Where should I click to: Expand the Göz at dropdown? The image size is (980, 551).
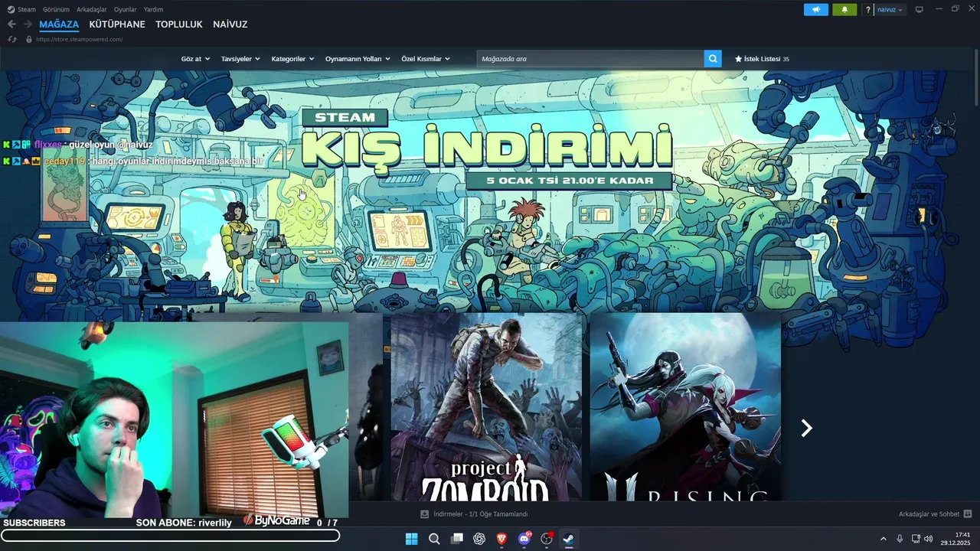[195, 59]
